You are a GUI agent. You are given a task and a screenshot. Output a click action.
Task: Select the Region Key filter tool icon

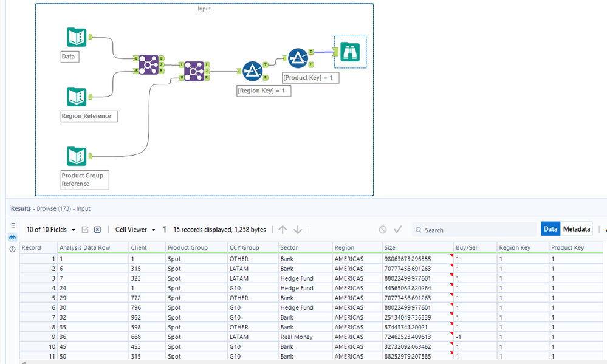click(252, 71)
